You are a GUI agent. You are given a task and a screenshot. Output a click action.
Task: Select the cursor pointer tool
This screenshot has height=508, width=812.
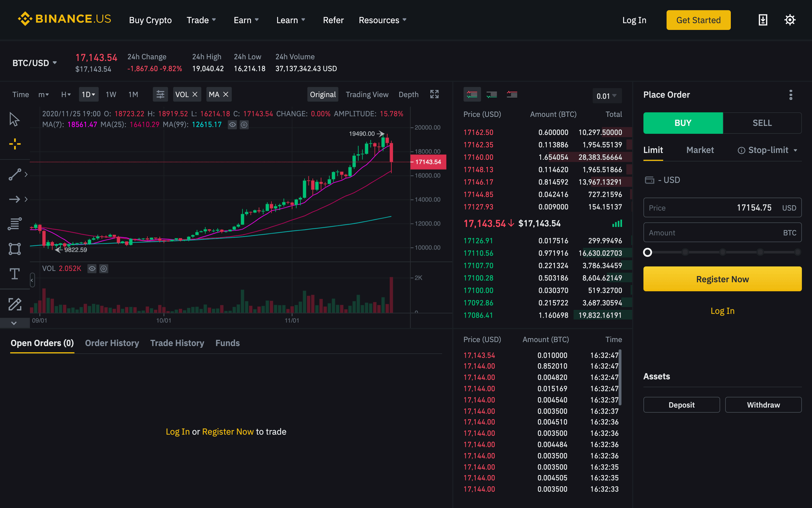pos(14,119)
